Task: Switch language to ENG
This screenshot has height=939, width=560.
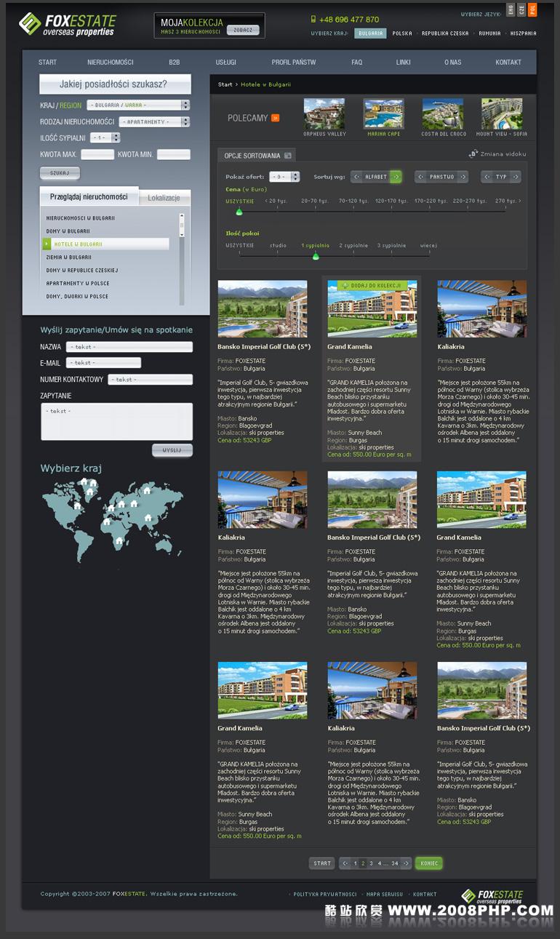Action: [511, 9]
